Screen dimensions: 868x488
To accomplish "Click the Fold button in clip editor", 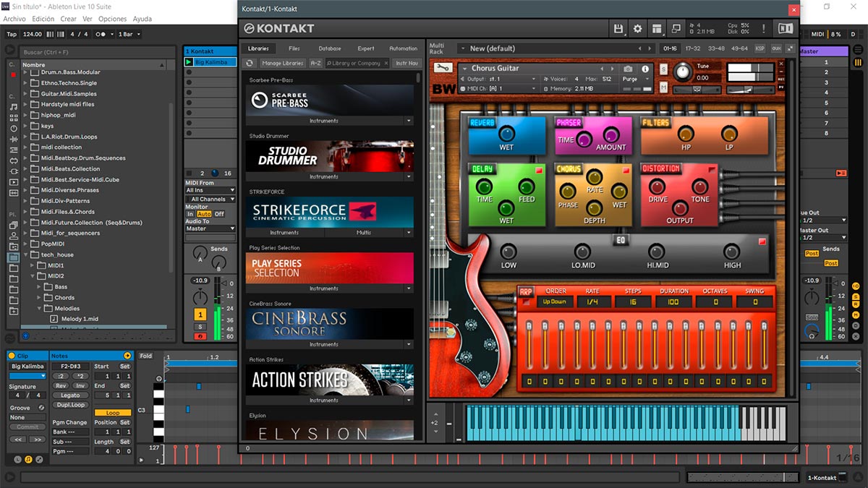I will (146, 356).
